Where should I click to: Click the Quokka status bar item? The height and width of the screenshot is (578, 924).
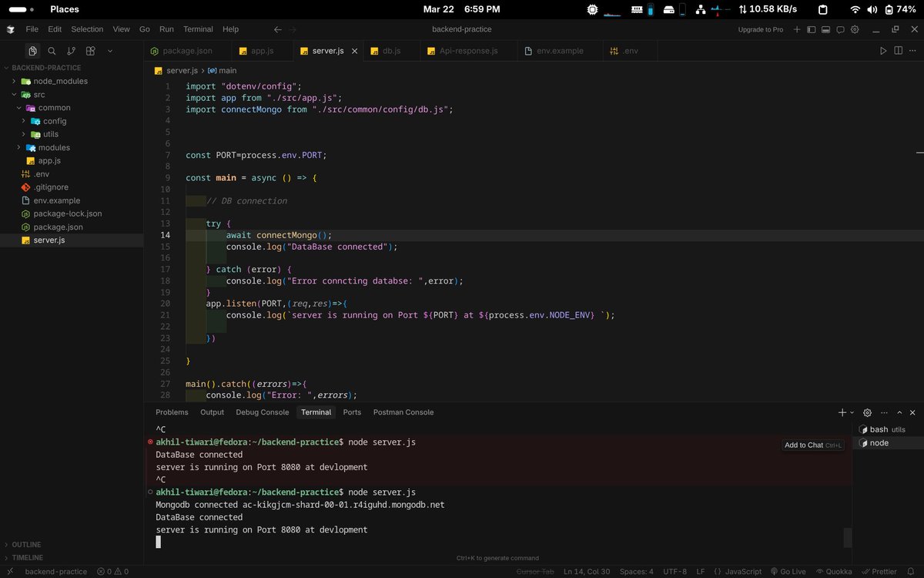click(835, 571)
